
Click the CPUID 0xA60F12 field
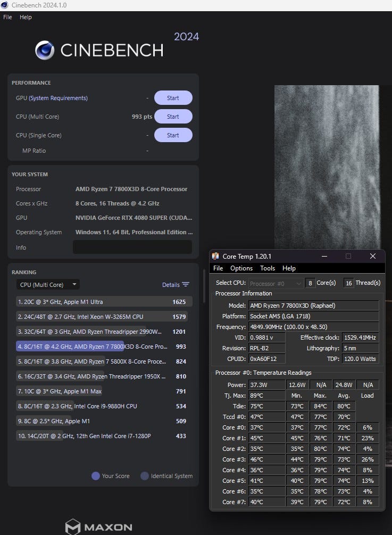click(x=266, y=359)
